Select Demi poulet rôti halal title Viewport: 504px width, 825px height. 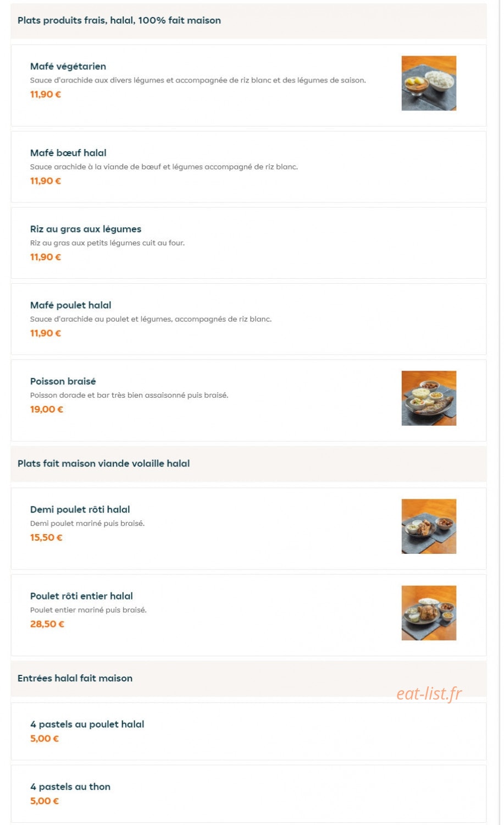coord(80,509)
